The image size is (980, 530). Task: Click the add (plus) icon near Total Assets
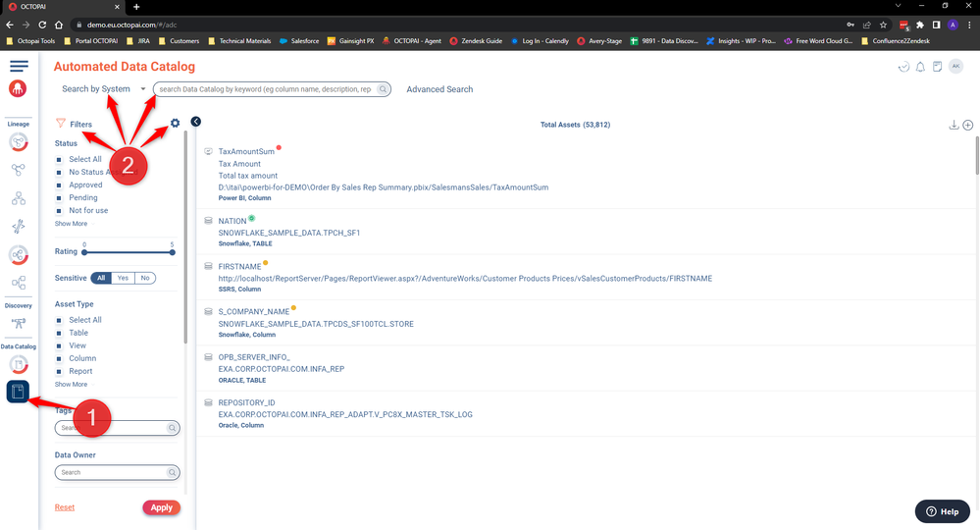[x=968, y=125]
